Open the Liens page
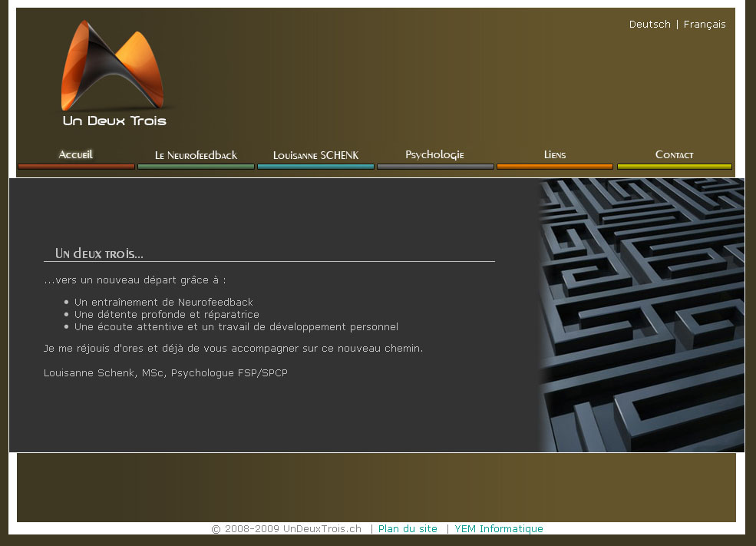Image resolution: width=756 pixels, height=546 pixels. 554,155
